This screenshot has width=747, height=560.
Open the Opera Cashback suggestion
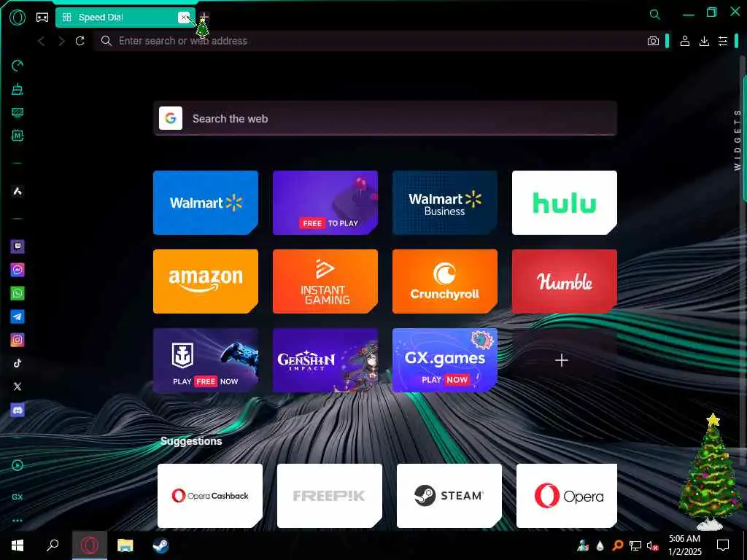coord(209,496)
